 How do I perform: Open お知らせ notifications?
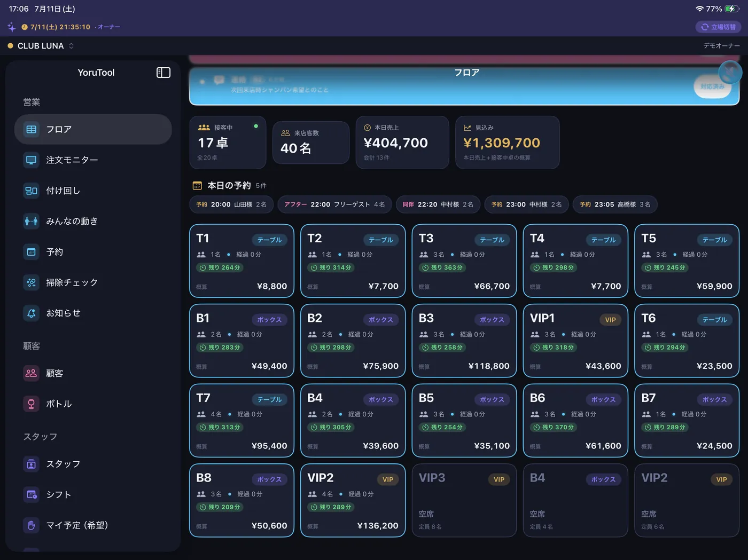93,313
